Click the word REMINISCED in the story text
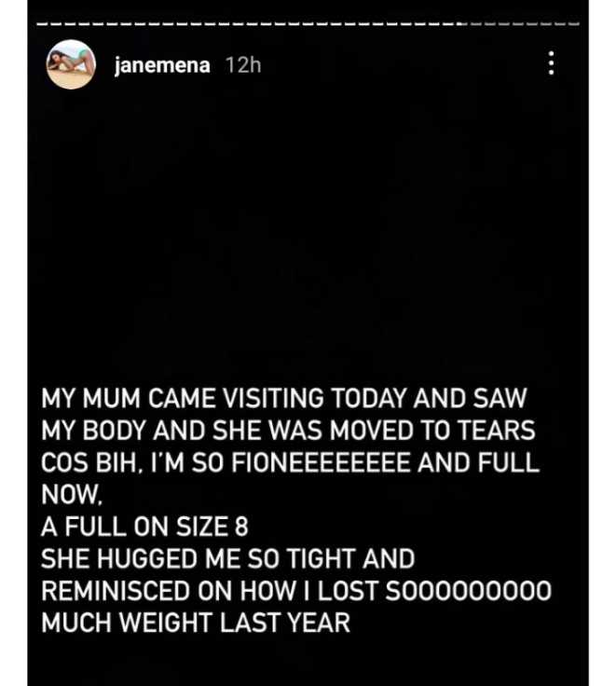The image size is (616, 686). pyautogui.click(x=116, y=591)
